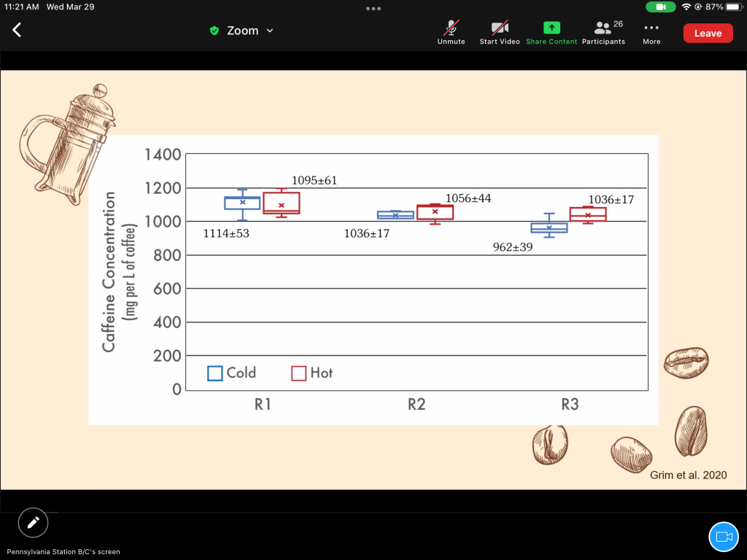Screen dimensions: 747x560
Task: Select the blue Cold legend swatch
Action: click(215, 373)
